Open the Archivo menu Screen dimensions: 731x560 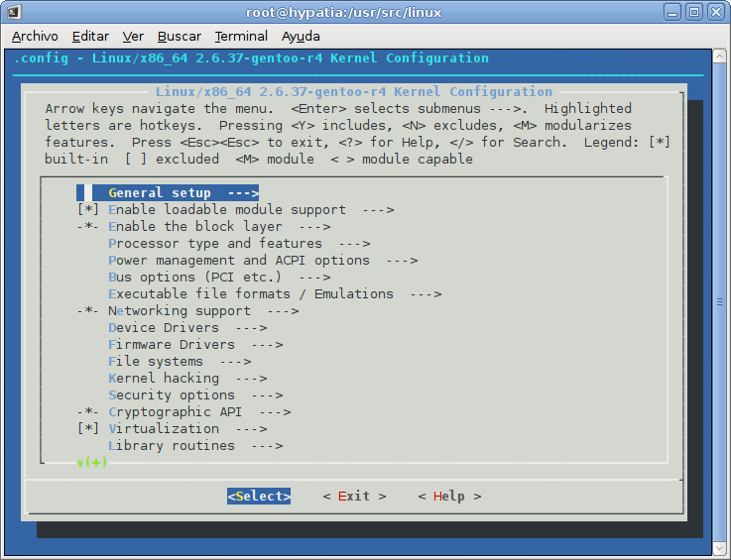(x=35, y=37)
